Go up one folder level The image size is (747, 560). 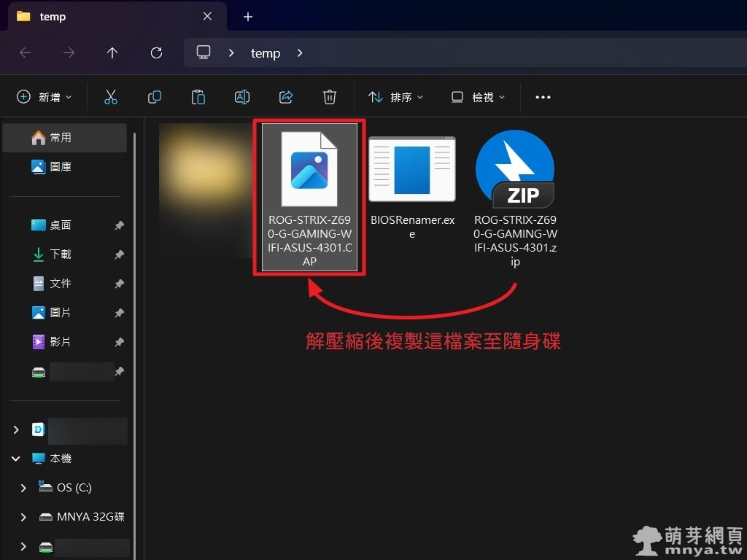tap(112, 52)
